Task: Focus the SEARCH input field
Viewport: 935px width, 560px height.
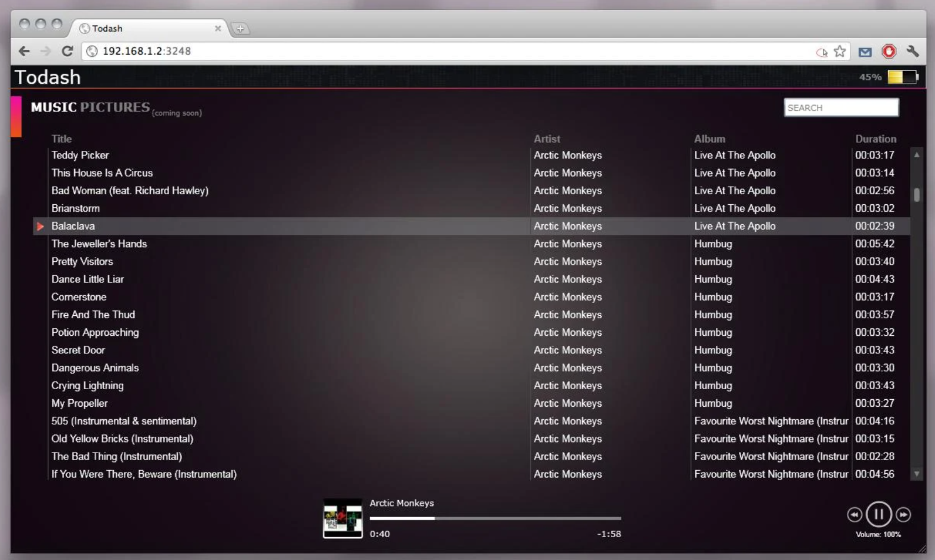Action: point(841,107)
